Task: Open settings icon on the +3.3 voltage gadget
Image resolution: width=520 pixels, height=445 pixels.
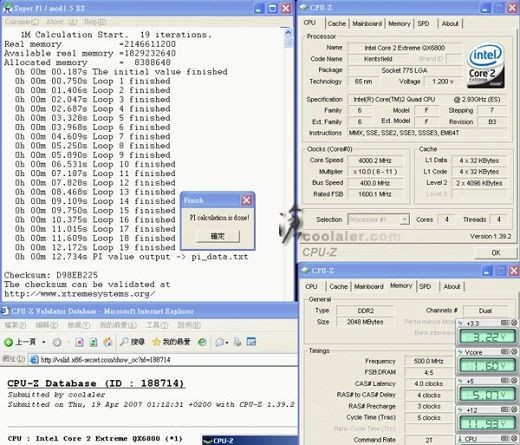Action: click(505, 323)
